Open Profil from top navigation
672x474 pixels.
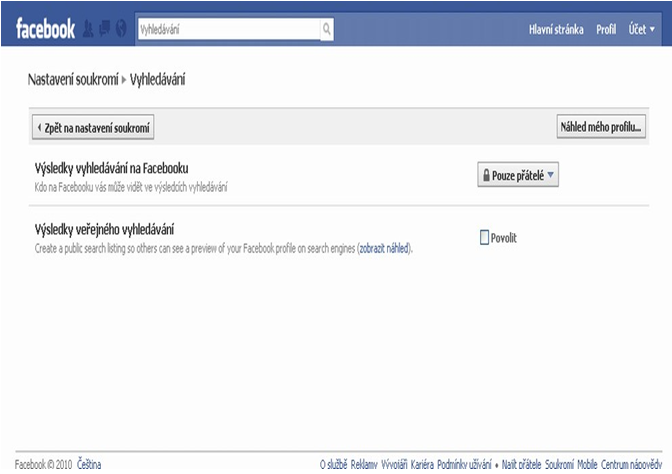pyautogui.click(x=606, y=30)
